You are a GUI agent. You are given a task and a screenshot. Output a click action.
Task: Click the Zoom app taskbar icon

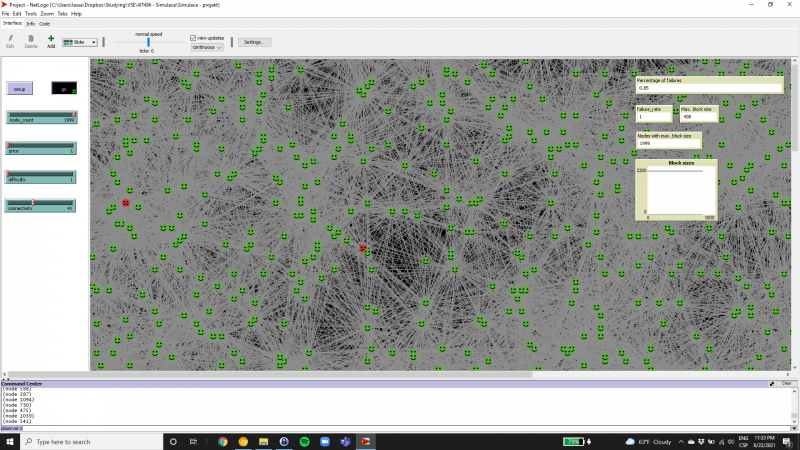pyautogui.click(x=325, y=441)
